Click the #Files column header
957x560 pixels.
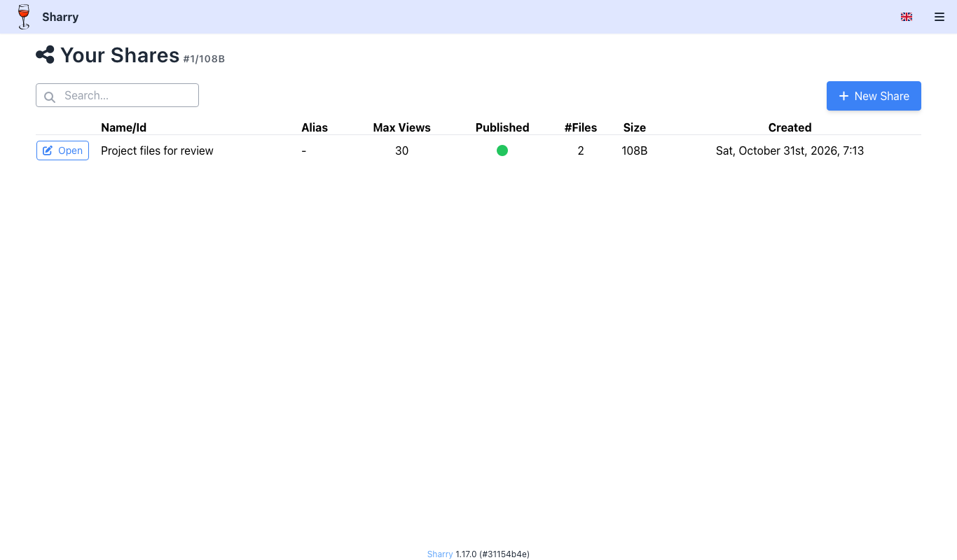581,127
